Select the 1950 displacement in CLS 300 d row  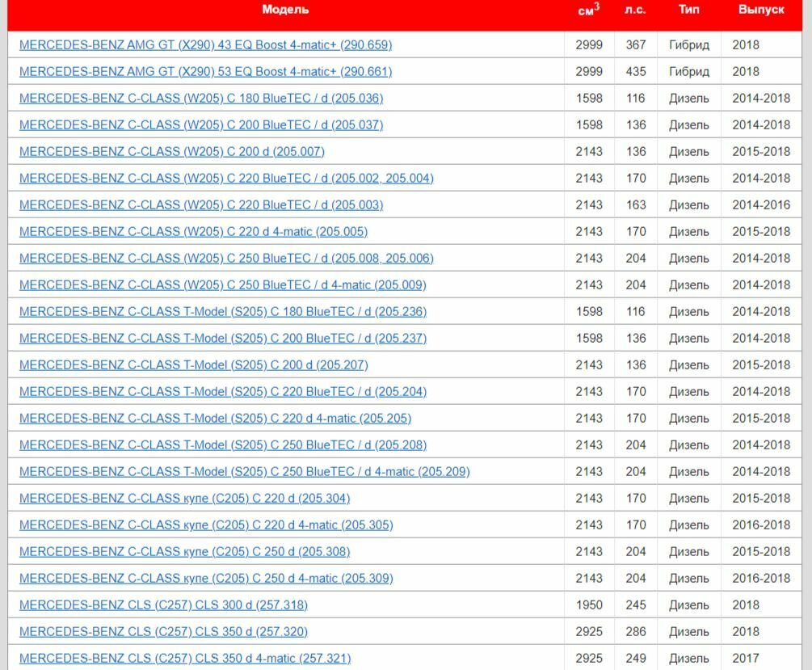(x=589, y=605)
